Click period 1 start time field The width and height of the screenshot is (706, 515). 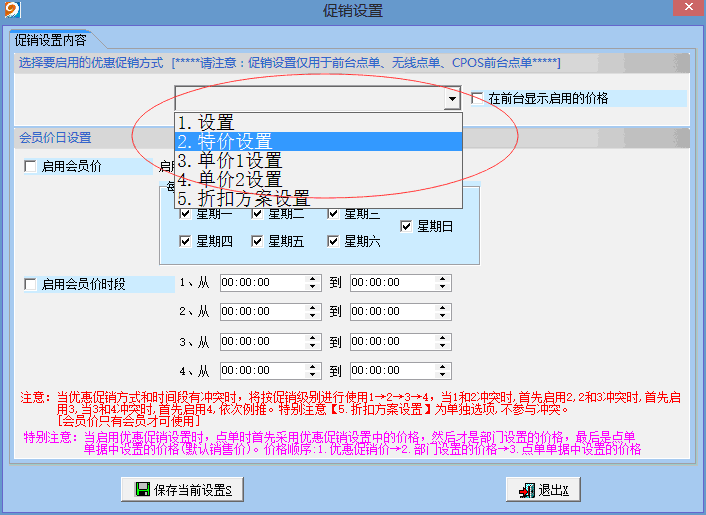click(x=262, y=283)
